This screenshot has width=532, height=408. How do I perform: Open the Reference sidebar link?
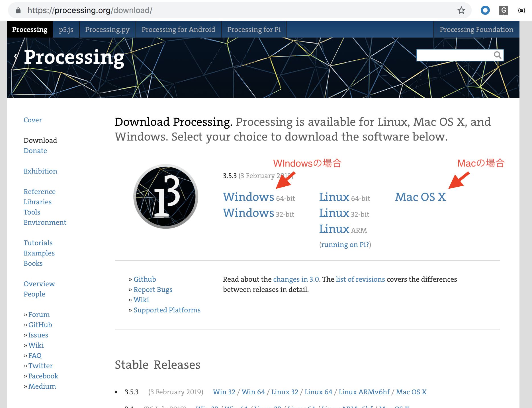[40, 192]
